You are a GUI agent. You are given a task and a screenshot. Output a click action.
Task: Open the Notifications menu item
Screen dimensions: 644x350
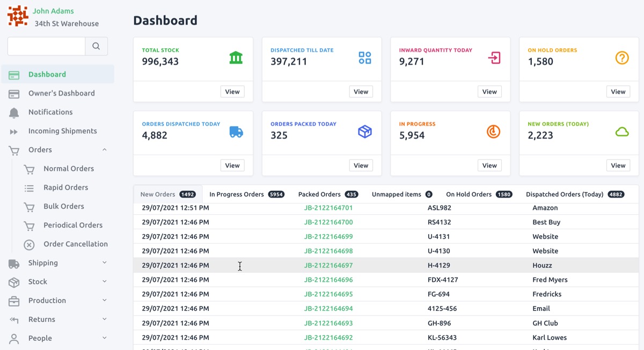point(50,112)
